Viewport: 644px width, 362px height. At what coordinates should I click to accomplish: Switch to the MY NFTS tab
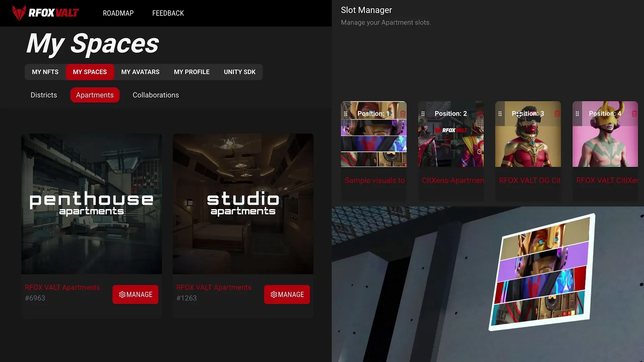click(x=45, y=72)
